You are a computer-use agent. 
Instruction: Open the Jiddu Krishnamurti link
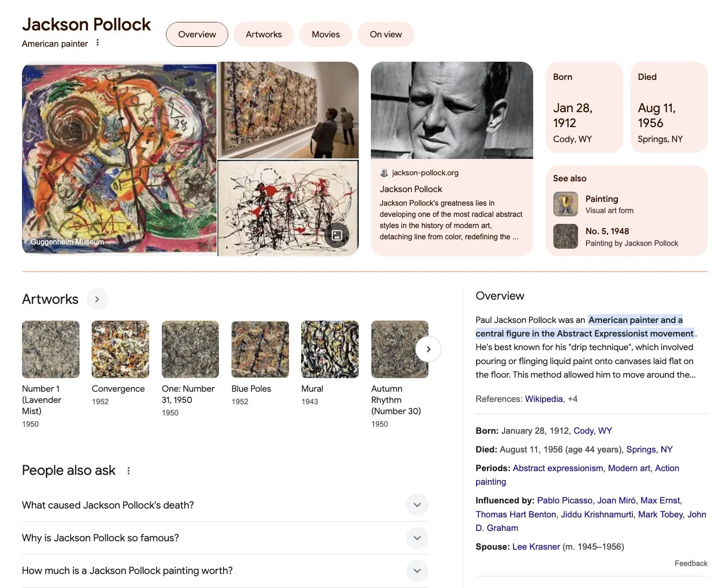pyautogui.click(x=597, y=515)
